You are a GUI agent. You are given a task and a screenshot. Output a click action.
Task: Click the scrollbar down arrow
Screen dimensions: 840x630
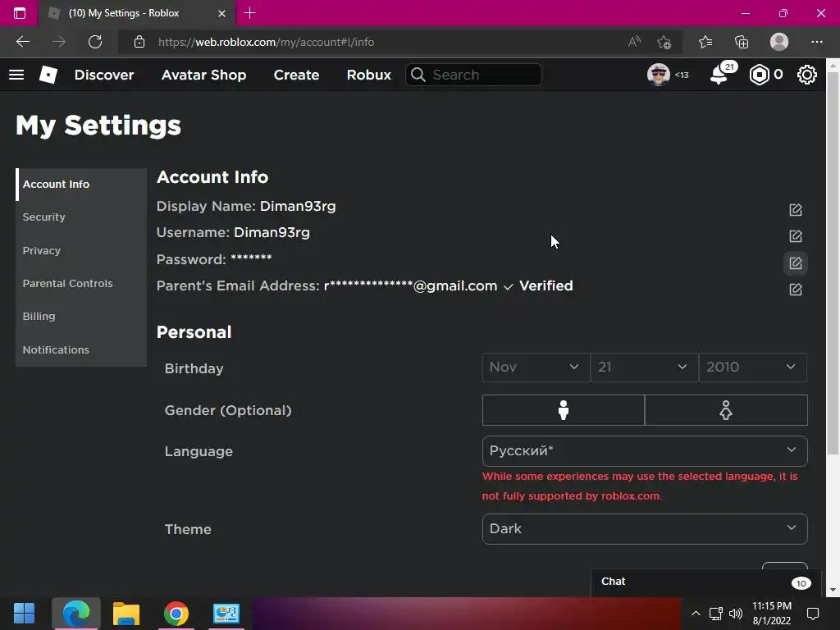[833, 590]
